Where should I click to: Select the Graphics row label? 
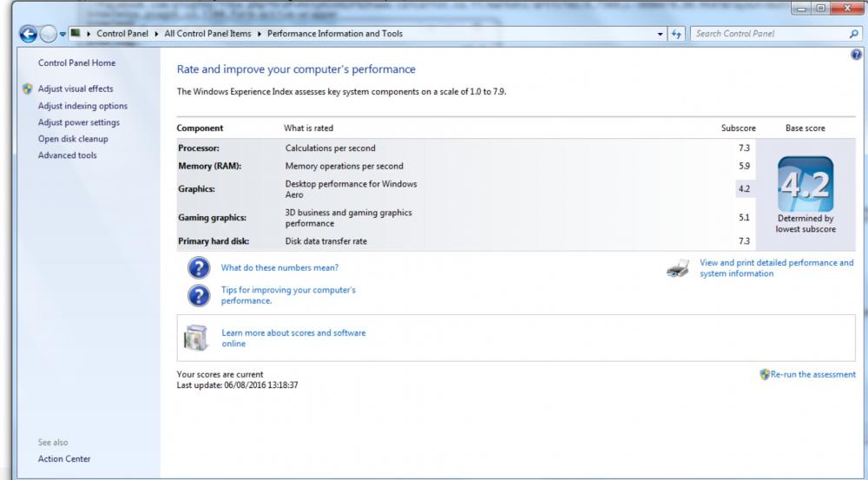point(196,189)
